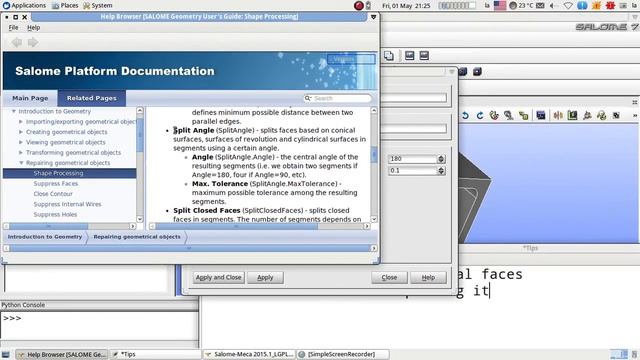Click inside the Python Console prompt
Viewport: 640px width, 360px height.
(99, 325)
